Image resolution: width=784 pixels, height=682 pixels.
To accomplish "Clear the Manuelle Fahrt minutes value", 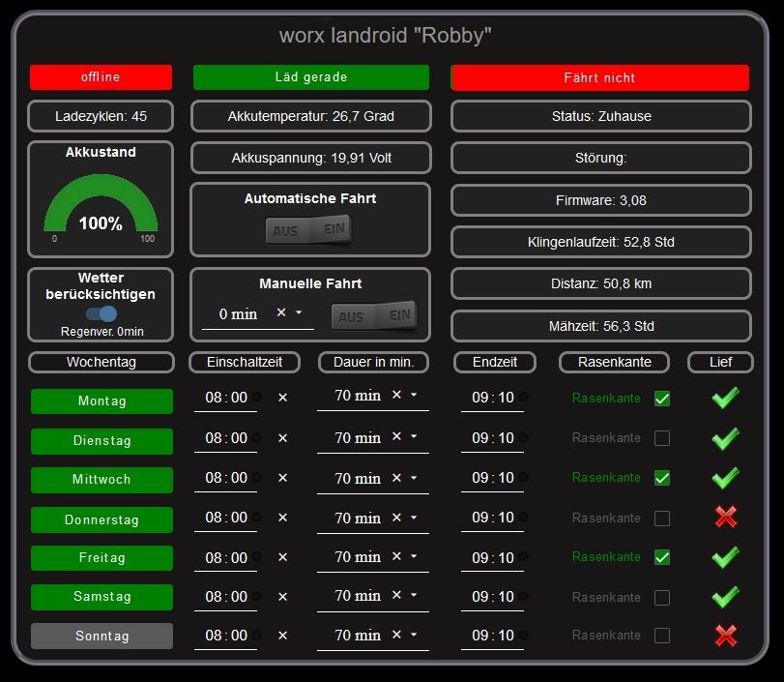I will point(281,312).
